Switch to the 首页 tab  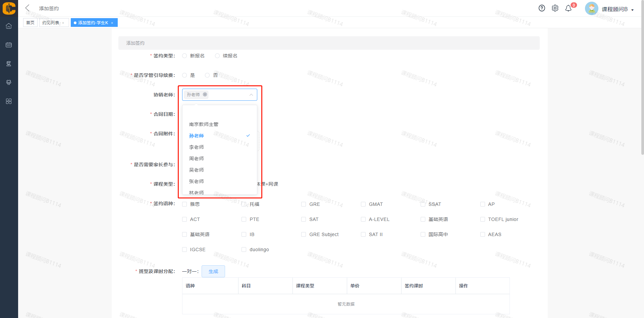coord(30,22)
